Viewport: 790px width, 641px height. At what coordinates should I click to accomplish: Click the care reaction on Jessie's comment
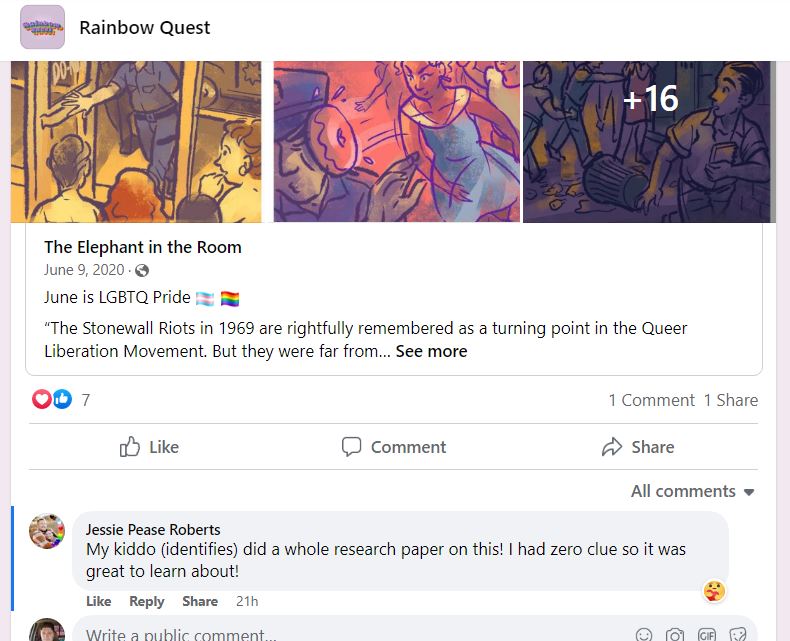tap(714, 591)
